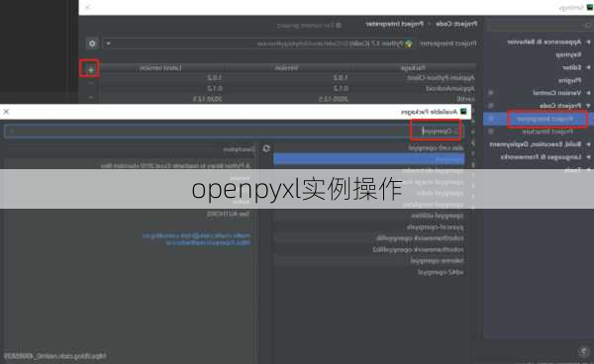Click project-level icon beside Project Structure
This screenshot has width=594, height=364.
tap(491, 132)
